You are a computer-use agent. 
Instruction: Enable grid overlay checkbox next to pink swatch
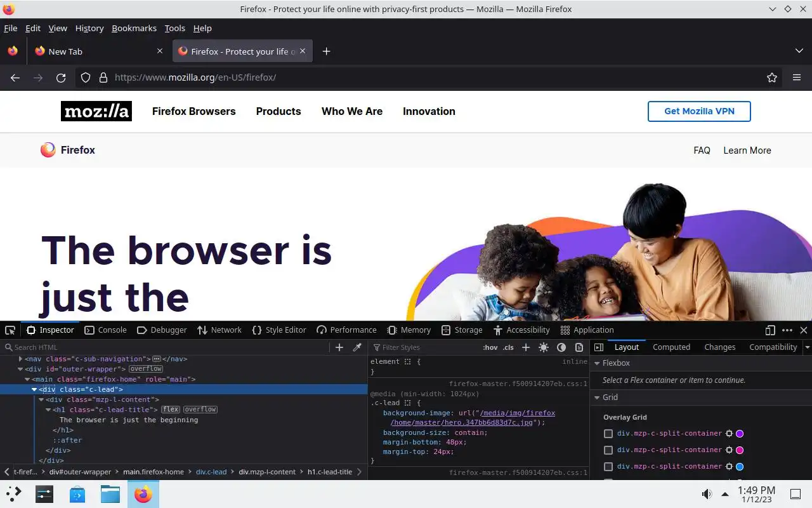click(608, 450)
